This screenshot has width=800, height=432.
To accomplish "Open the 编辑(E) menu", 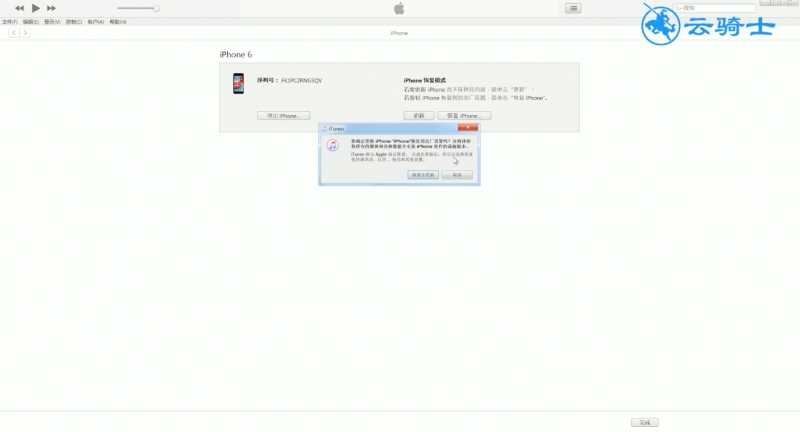I will [31, 22].
